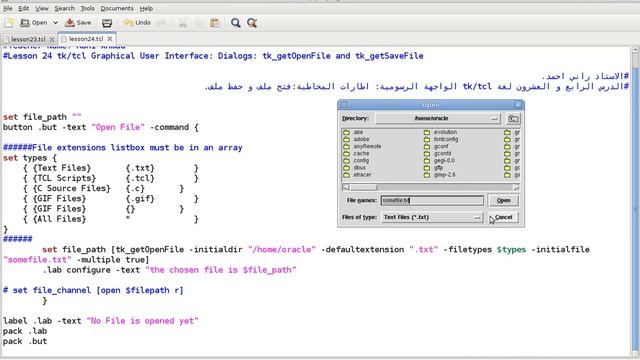Open the File menu

click(x=8, y=8)
